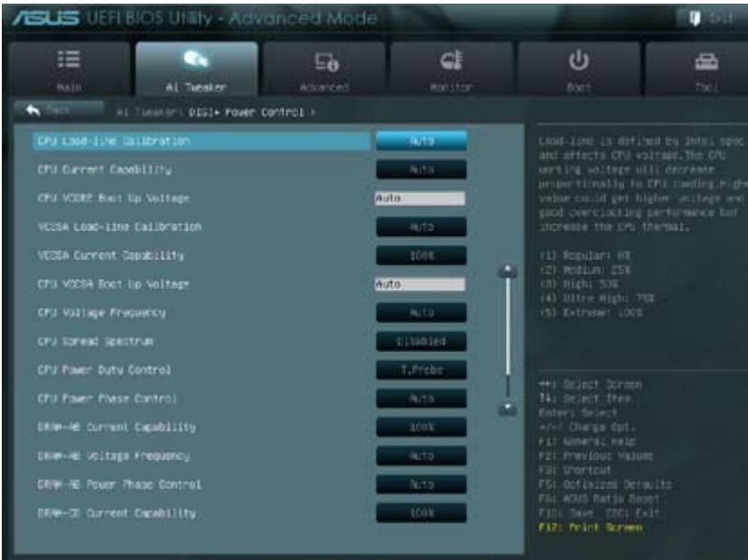
Task: Open the Main tab
Action: [x=70, y=69]
